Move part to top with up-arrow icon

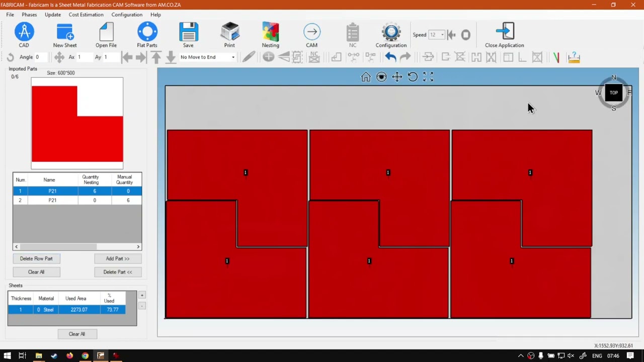(156, 57)
